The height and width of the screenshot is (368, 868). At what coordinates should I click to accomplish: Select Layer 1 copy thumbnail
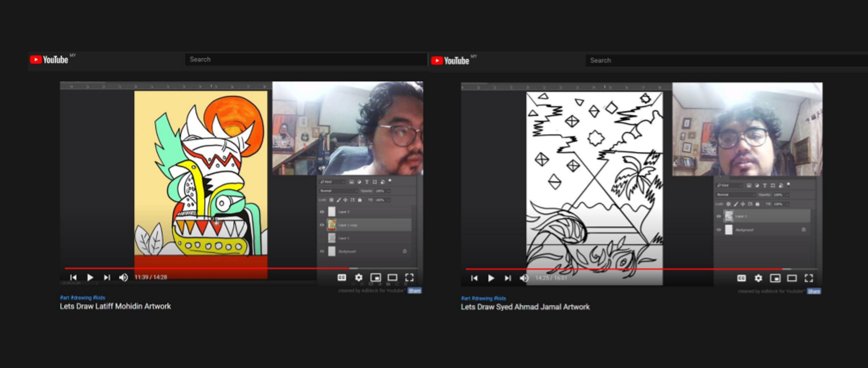click(332, 225)
